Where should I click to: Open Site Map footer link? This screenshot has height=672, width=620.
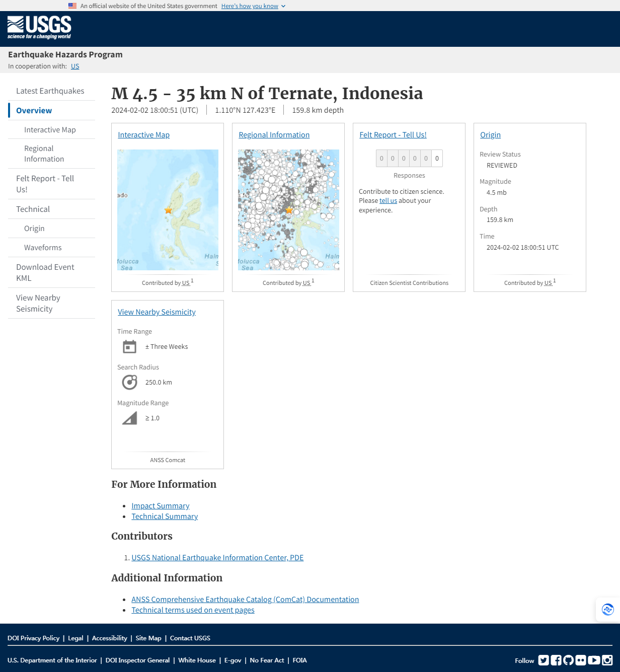point(148,638)
